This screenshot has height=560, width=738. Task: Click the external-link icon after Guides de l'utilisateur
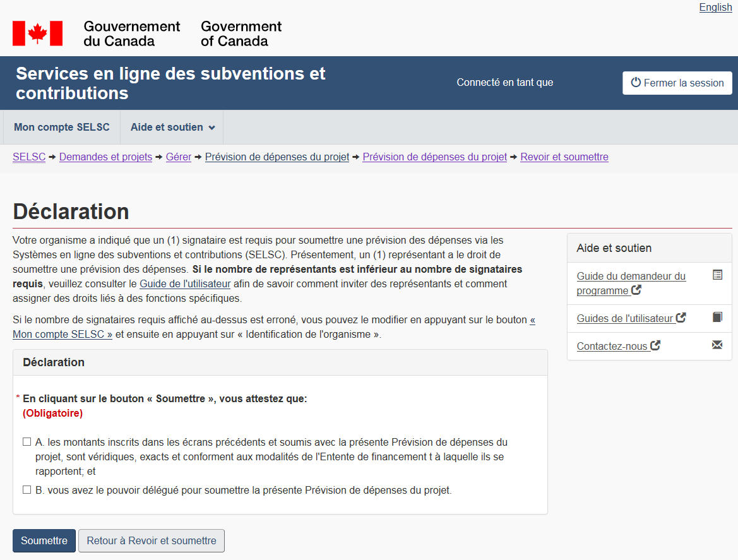(681, 318)
